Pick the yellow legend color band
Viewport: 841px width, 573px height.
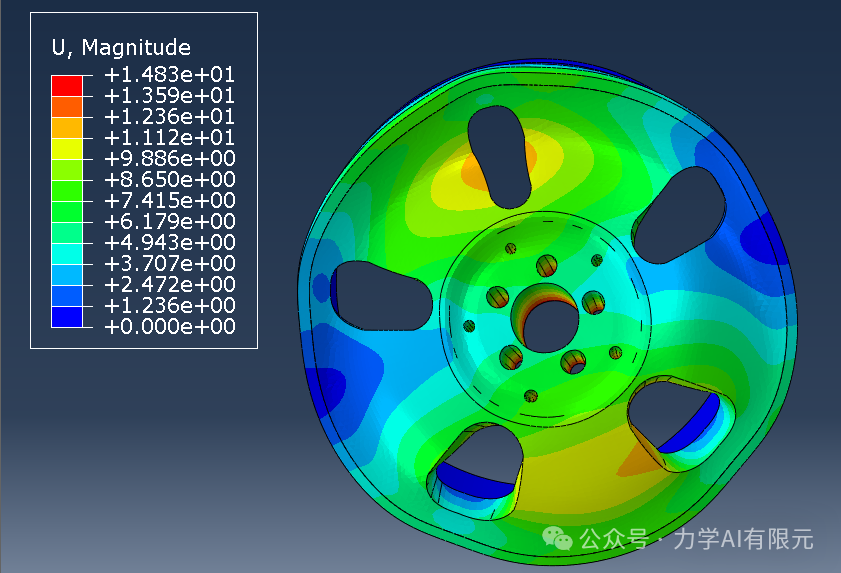pos(67,149)
